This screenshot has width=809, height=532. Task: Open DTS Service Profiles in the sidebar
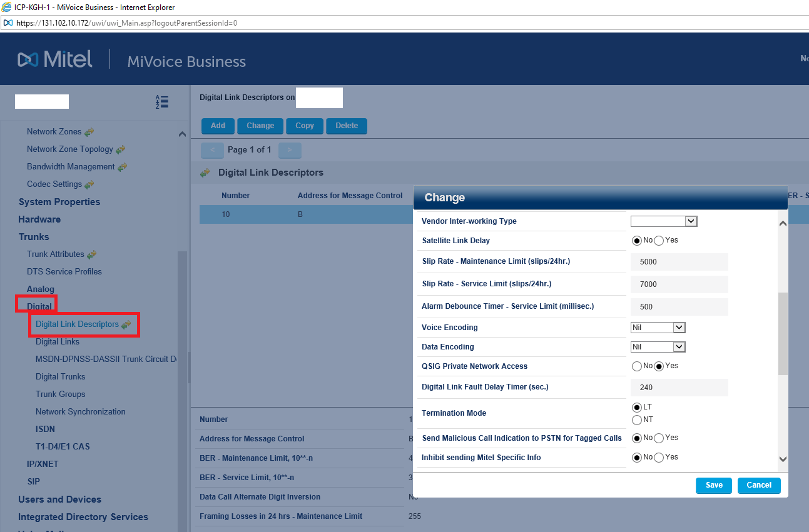coord(64,272)
